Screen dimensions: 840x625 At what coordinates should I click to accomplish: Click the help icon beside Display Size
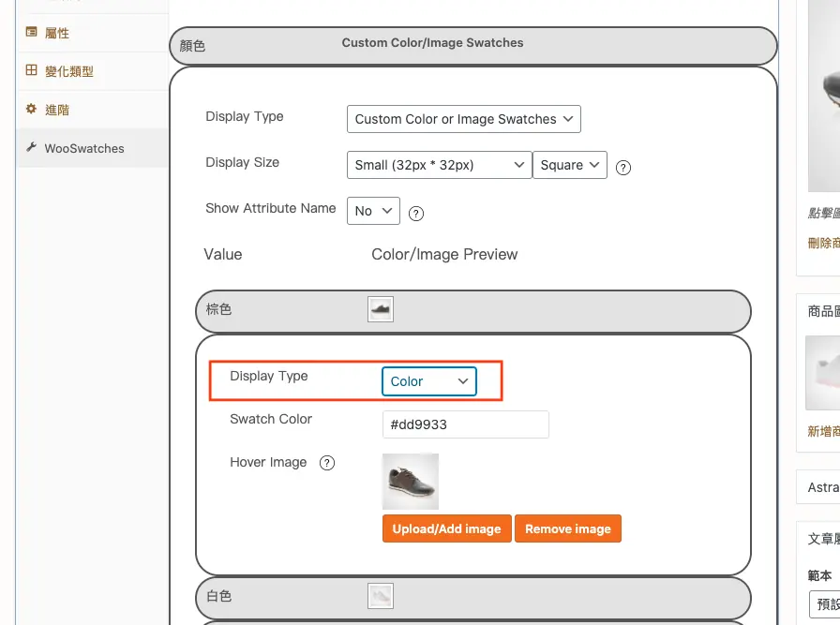tap(623, 168)
